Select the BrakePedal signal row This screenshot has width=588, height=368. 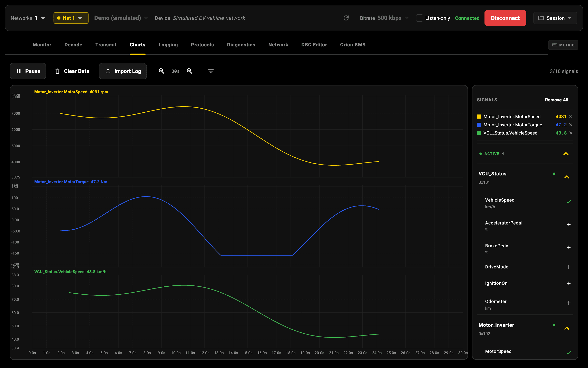pos(525,249)
